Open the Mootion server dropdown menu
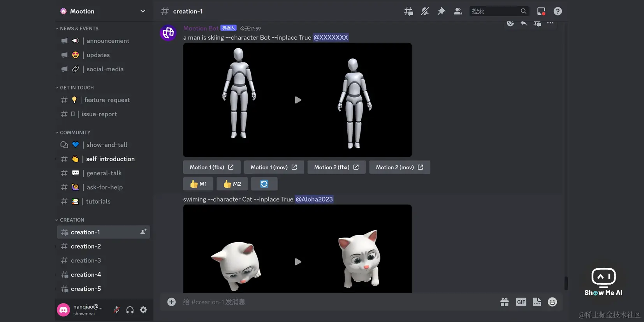The height and width of the screenshot is (322, 644). pos(143,11)
